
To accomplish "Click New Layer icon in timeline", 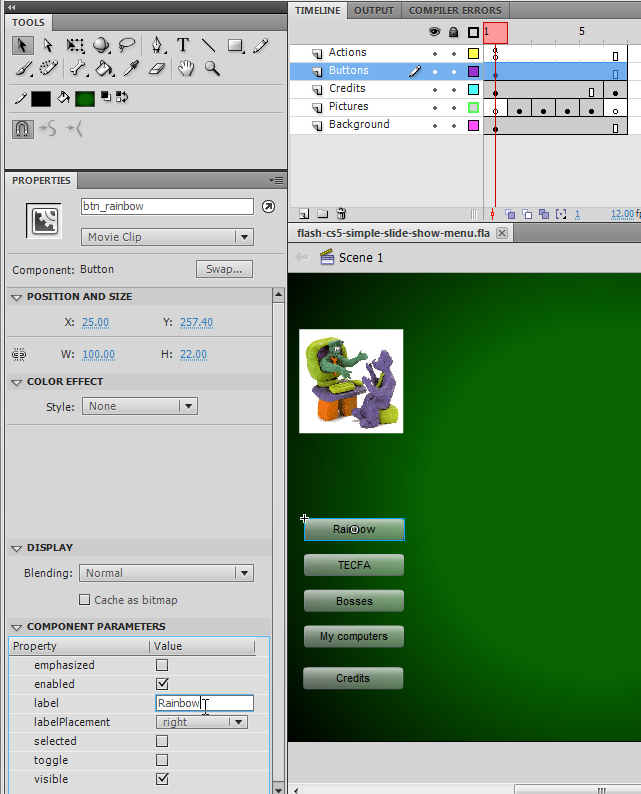I will tap(304, 214).
